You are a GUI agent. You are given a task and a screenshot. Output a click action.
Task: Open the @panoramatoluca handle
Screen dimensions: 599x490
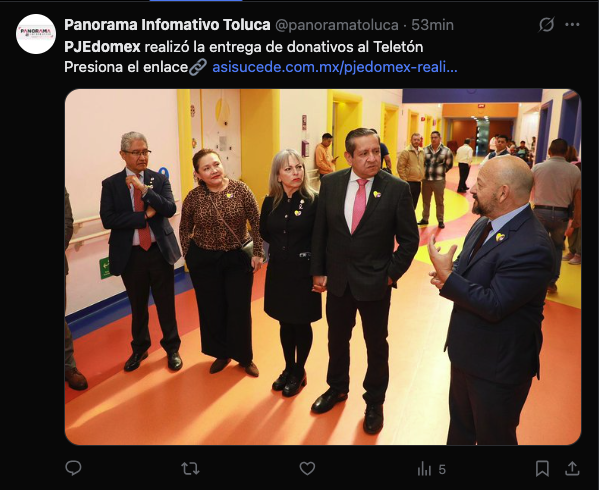(337, 25)
